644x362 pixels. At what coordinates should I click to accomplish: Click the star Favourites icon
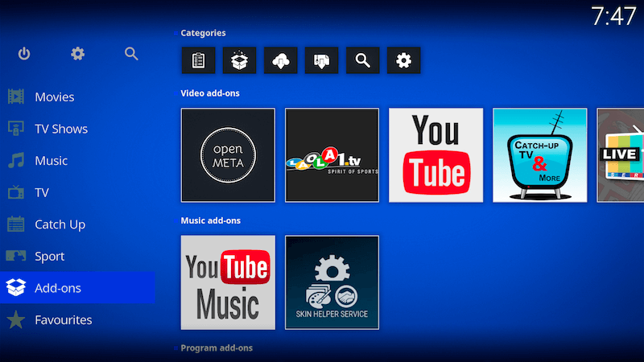(x=16, y=319)
